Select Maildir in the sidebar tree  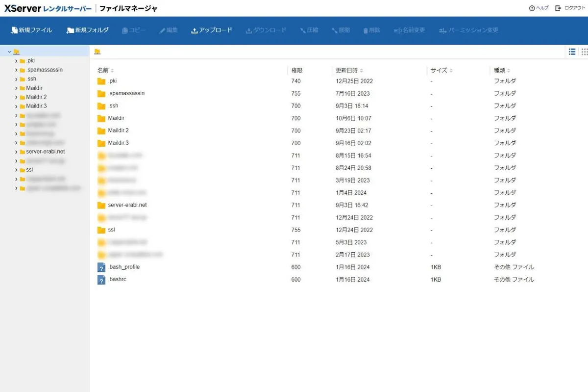(x=34, y=88)
